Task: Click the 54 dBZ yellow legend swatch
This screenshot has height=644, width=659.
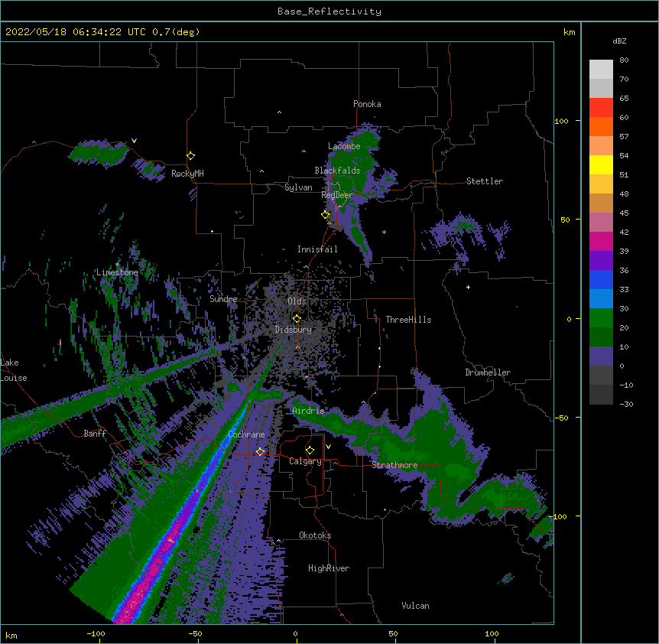Action: click(x=601, y=164)
